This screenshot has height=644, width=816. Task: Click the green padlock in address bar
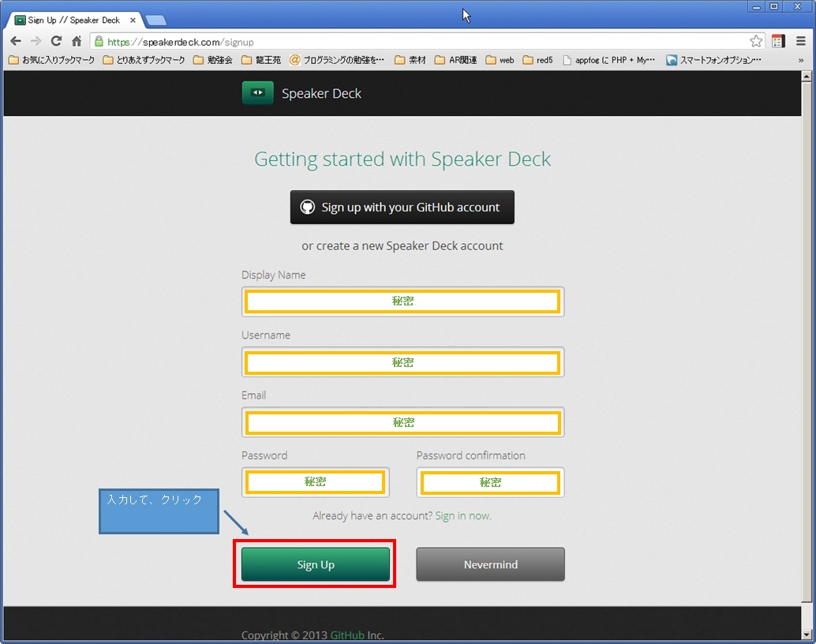point(99,42)
